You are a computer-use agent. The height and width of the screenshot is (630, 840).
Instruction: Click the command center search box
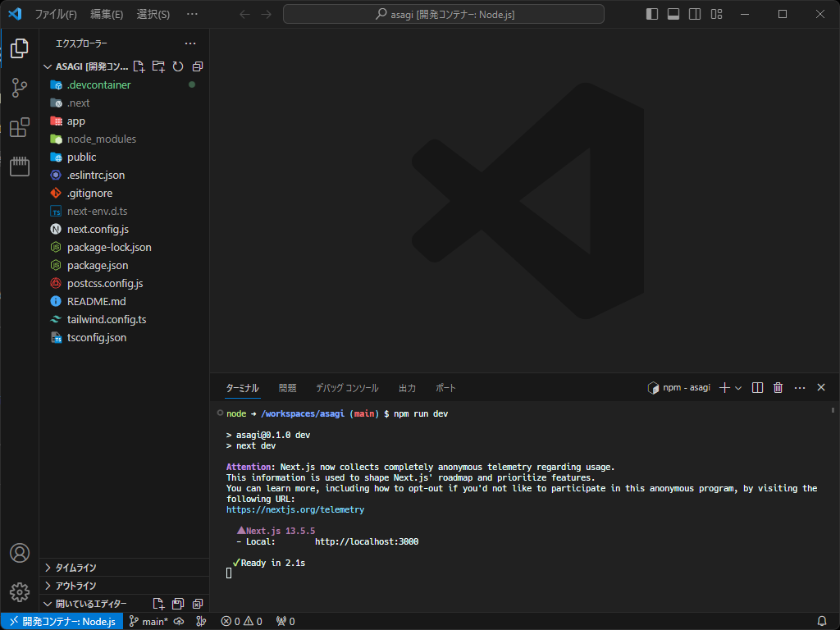[444, 15]
